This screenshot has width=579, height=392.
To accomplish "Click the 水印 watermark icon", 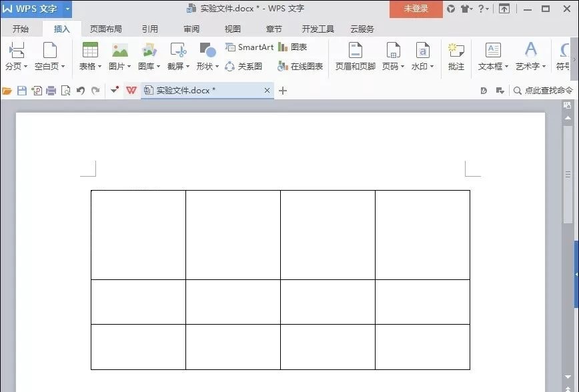I will point(422,50).
